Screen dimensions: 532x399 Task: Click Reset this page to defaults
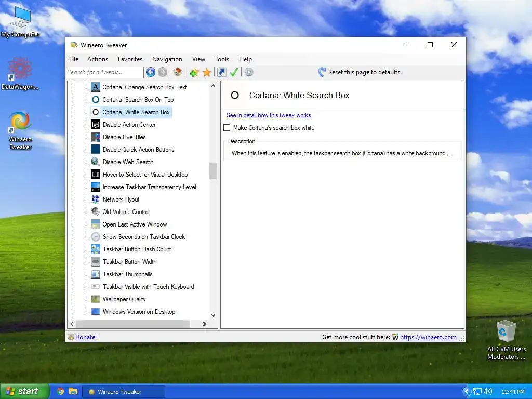[x=364, y=72]
